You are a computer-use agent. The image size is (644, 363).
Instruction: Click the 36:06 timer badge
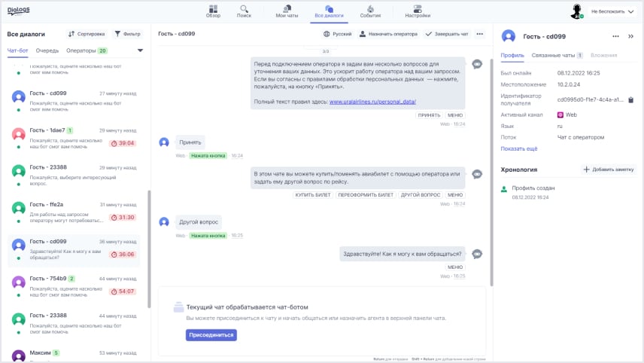[x=123, y=254]
